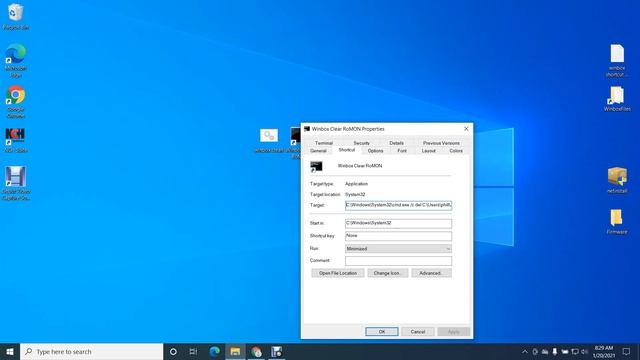Switch to the Font tab
The height and width of the screenshot is (360, 640).
tap(402, 151)
